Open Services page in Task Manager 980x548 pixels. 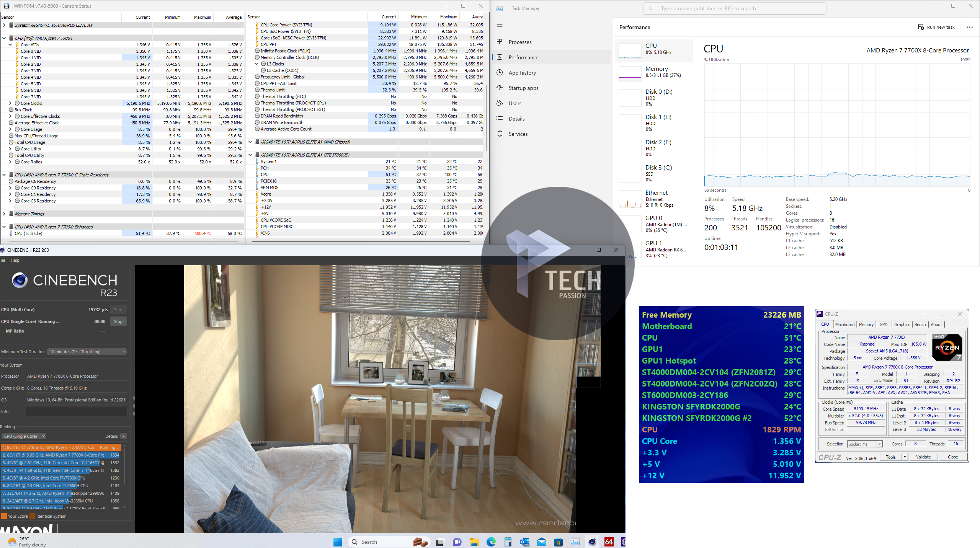click(x=518, y=134)
